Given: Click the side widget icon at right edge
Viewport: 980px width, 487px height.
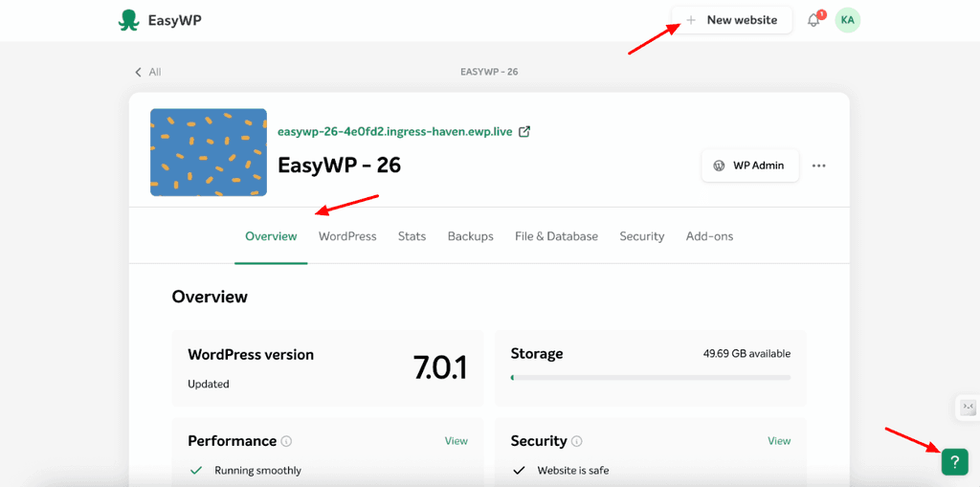Looking at the screenshot, I should click(969, 408).
